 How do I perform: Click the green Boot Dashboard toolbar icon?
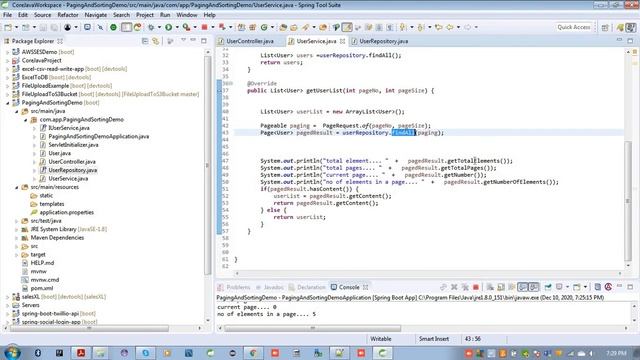(113, 27)
